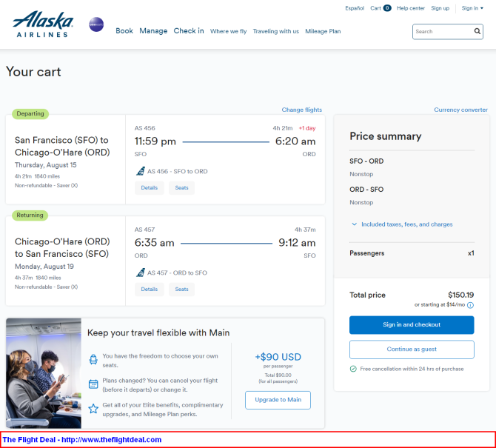496x448 pixels.
Task: Click the airline tail icon for AS 457
Action: pos(141,273)
